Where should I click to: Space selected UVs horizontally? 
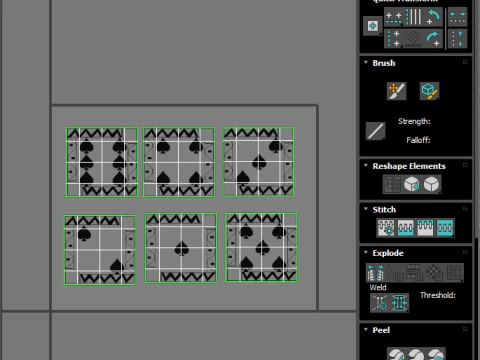457,17
